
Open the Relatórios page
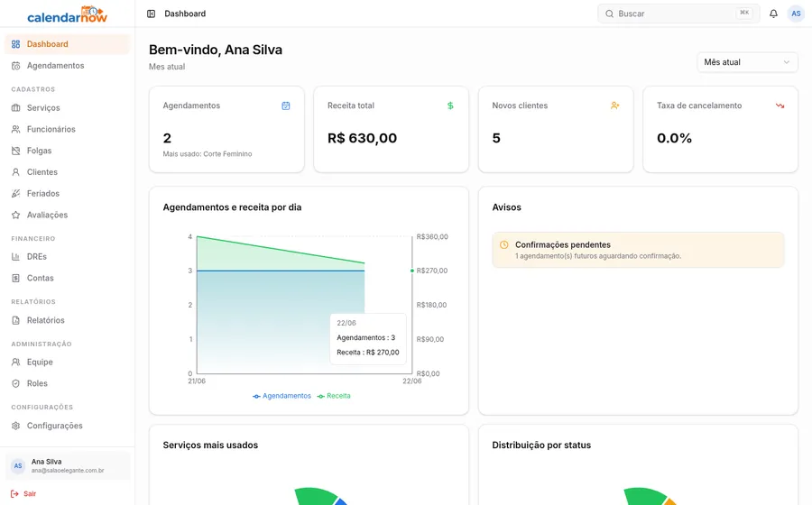click(68, 320)
